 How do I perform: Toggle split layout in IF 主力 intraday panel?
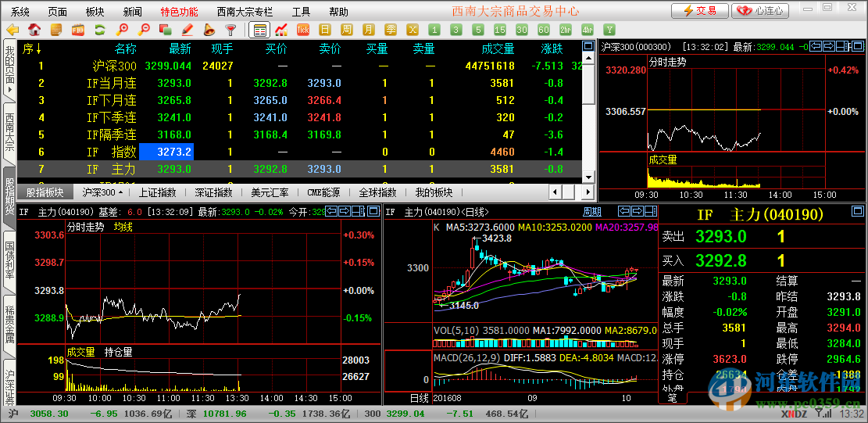[358, 210]
